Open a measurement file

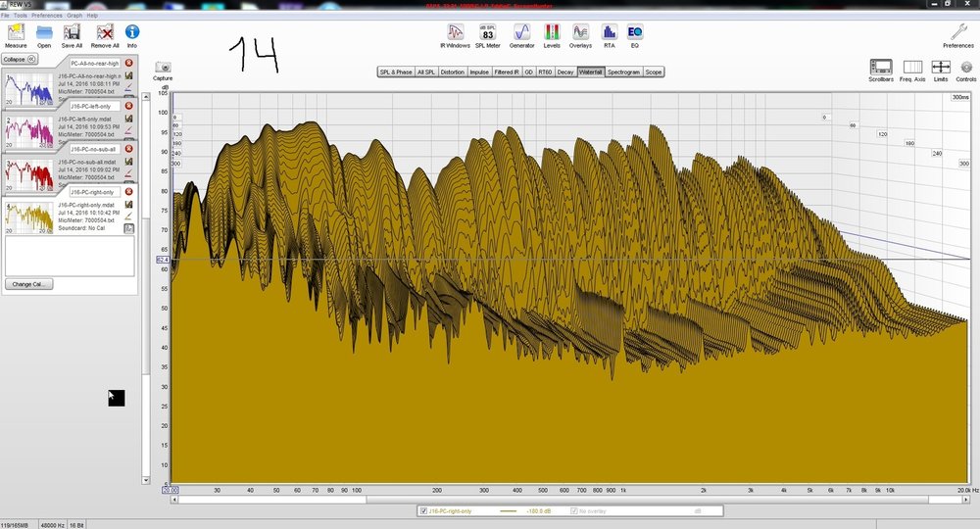click(x=44, y=35)
